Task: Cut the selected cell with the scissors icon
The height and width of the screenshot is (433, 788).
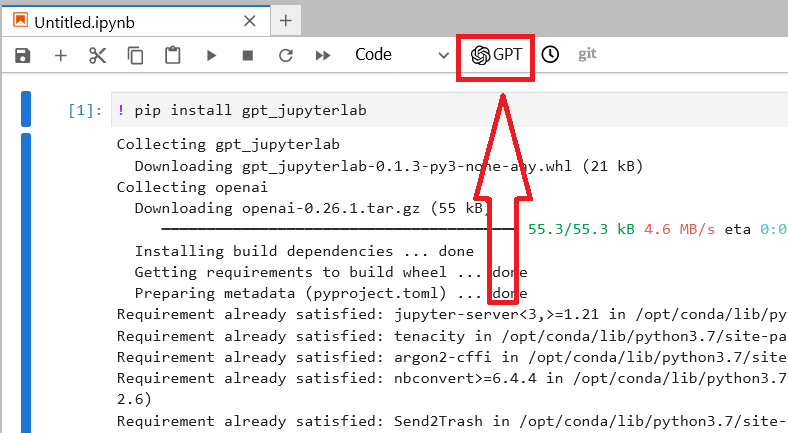Action: (97, 55)
